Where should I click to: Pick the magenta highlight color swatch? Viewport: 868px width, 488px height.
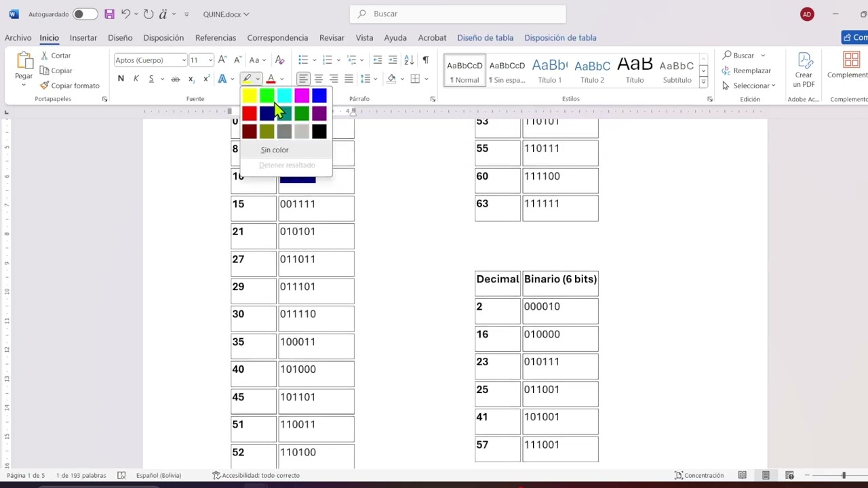(x=302, y=97)
